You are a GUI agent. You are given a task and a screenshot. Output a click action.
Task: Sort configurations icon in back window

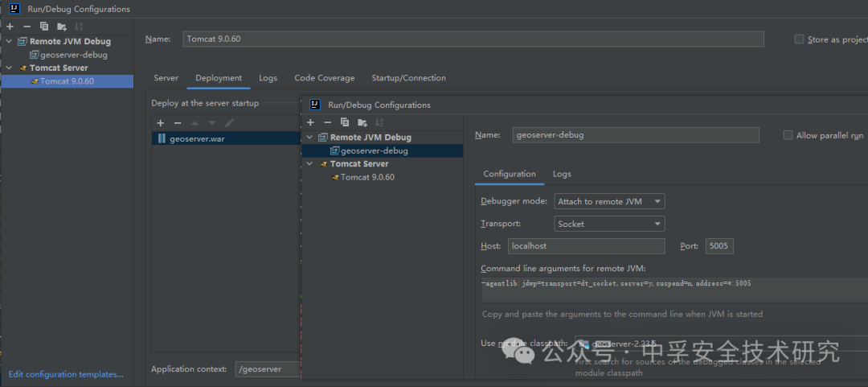coord(79,26)
